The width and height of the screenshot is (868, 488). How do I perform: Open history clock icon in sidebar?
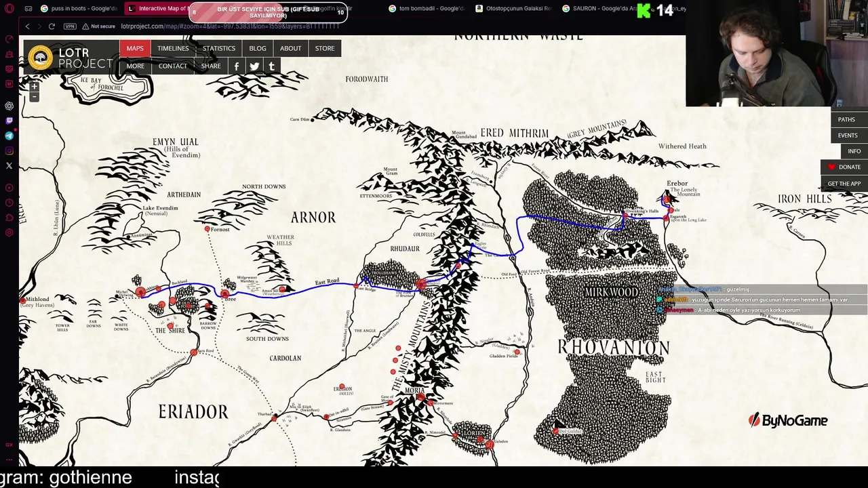9,203
